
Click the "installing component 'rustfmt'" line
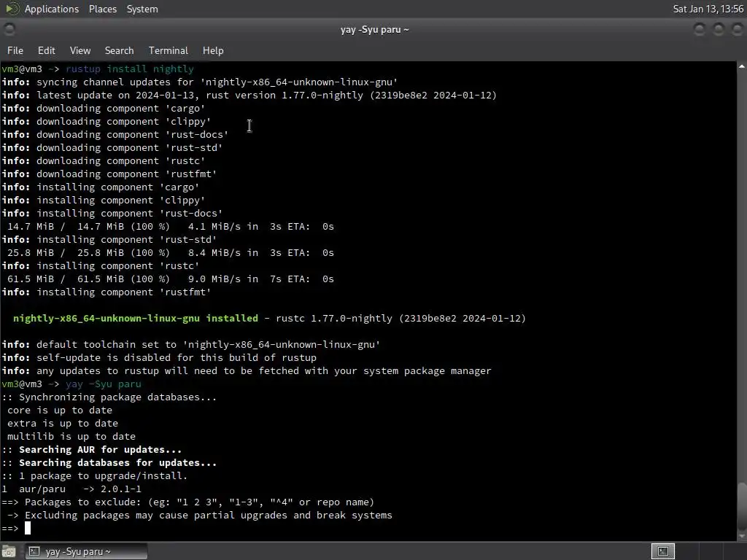pyautogui.click(x=107, y=292)
